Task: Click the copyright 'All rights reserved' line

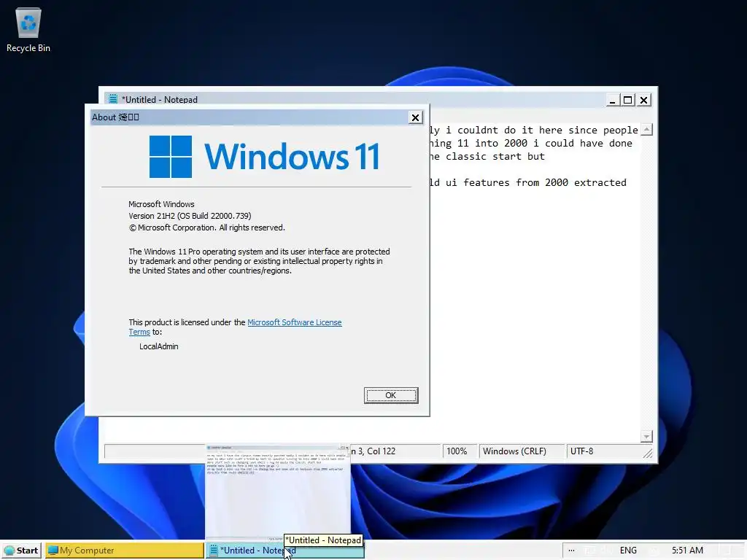Action: (x=206, y=227)
